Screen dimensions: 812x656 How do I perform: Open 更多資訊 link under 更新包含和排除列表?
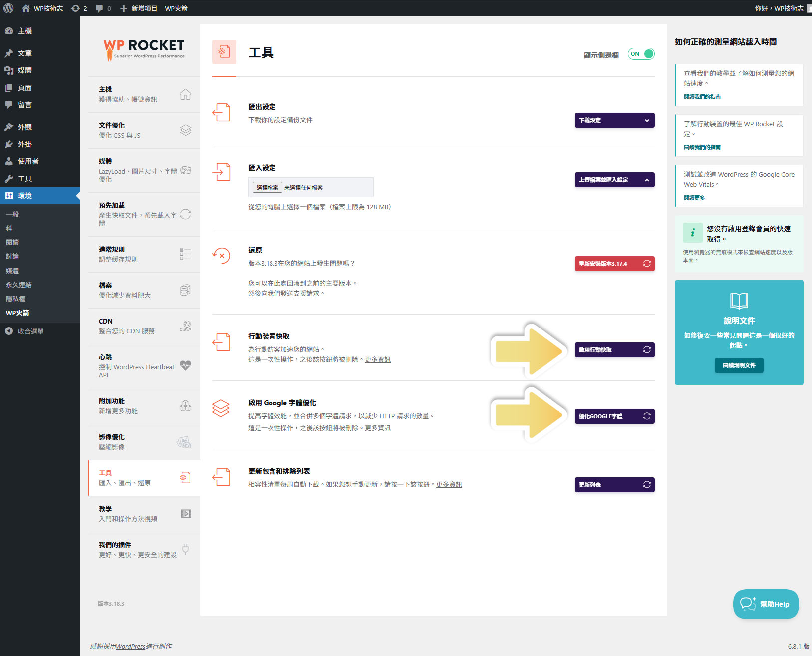pyautogui.click(x=449, y=484)
